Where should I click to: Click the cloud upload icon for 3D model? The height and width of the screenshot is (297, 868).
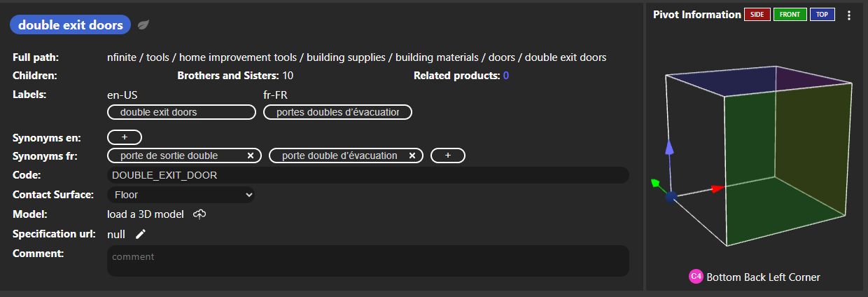click(x=199, y=214)
